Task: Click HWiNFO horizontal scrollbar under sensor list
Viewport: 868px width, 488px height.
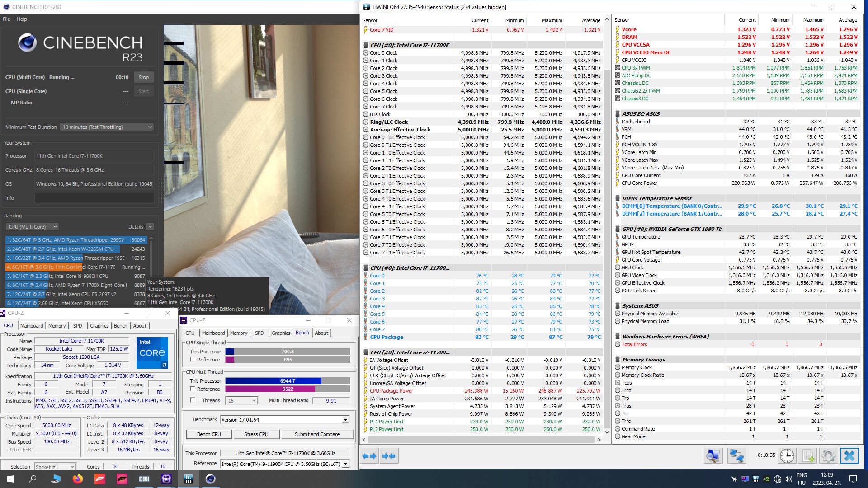Action: tap(482, 440)
